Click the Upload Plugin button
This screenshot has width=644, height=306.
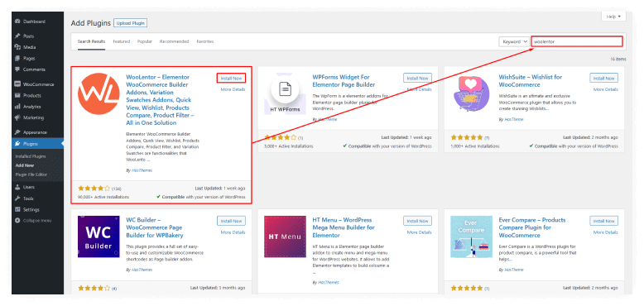(130, 23)
